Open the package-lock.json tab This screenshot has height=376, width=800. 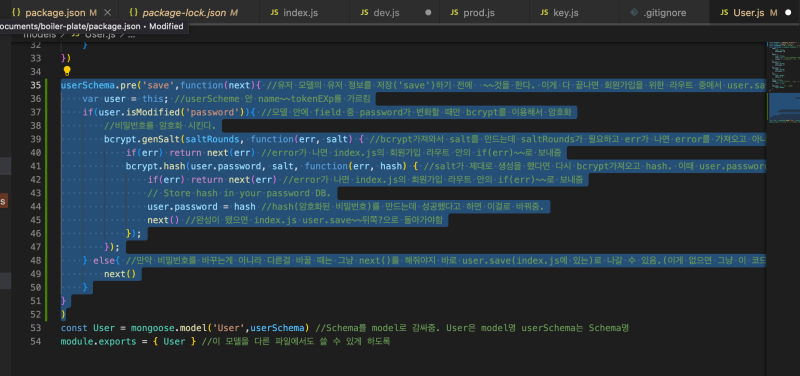tap(189, 12)
